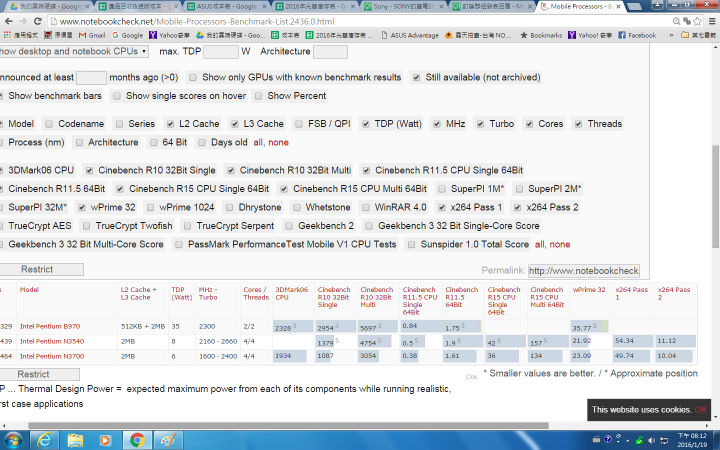
Task: Click the lower Restrict button below table
Action: pos(39,374)
